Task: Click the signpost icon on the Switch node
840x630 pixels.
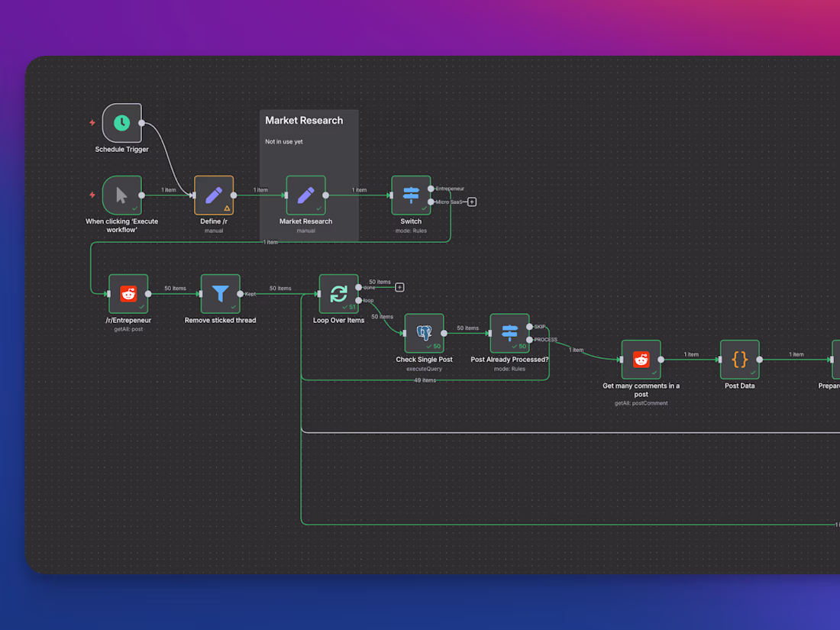Action: (411, 195)
